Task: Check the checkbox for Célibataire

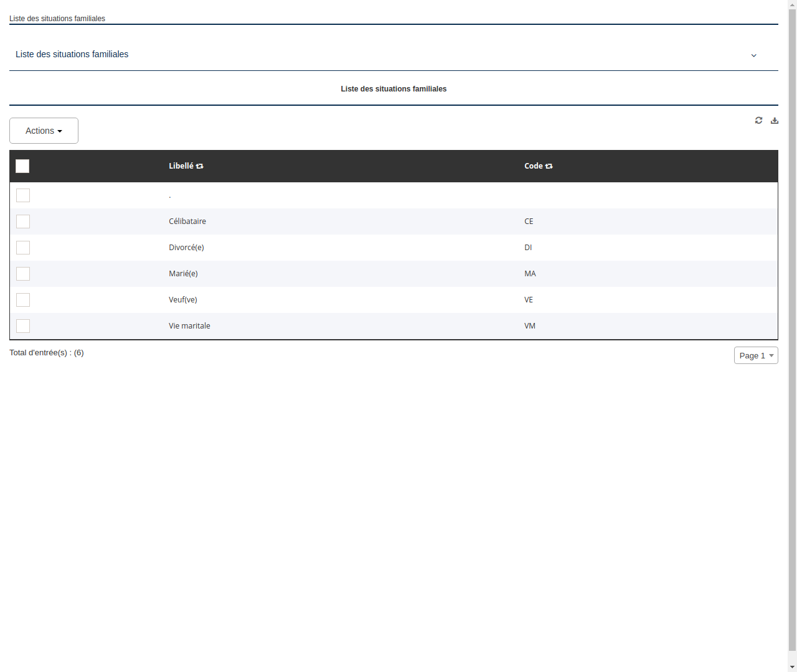Action: (23, 222)
